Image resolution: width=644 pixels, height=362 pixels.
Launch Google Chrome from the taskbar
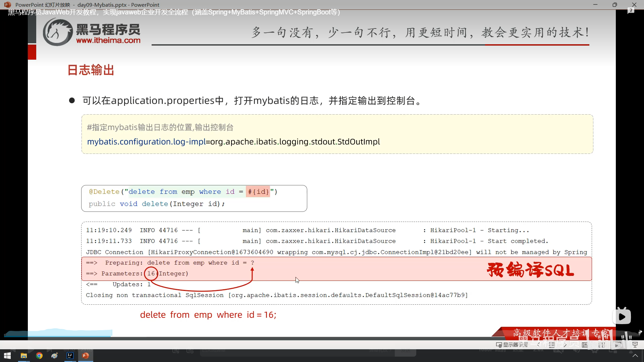tap(39, 356)
